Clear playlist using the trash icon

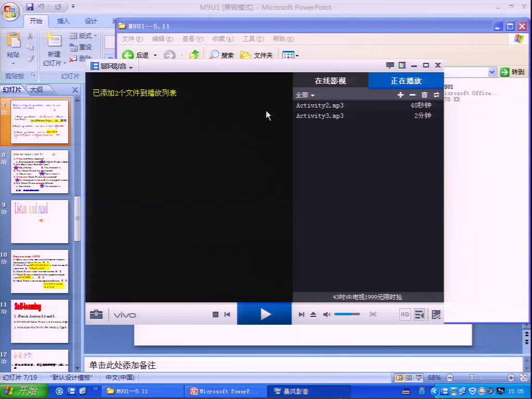pyautogui.click(x=424, y=95)
